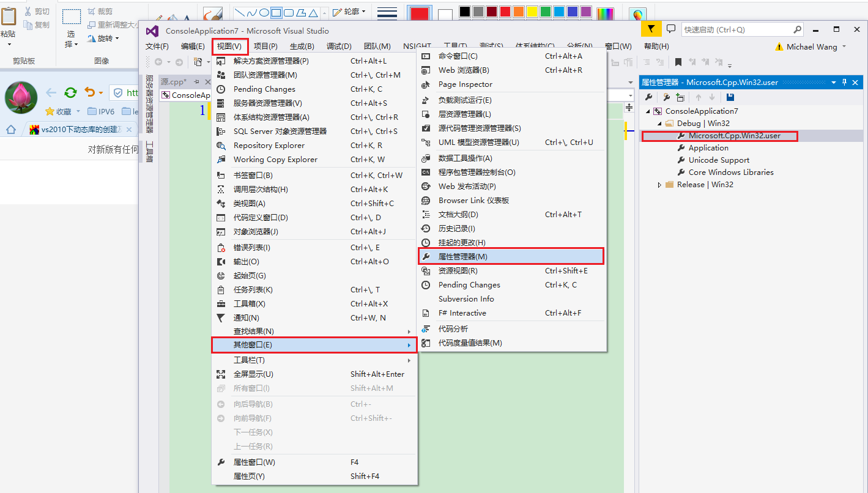This screenshot has width=868, height=493.
Task: Click the Quick Launch magnifier icon
Action: (x=797, y=29)
